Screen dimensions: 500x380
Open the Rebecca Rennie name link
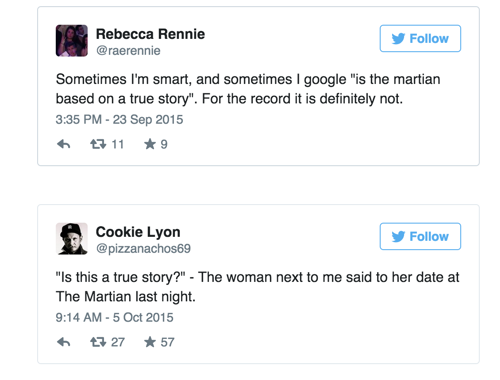[150, 34]
